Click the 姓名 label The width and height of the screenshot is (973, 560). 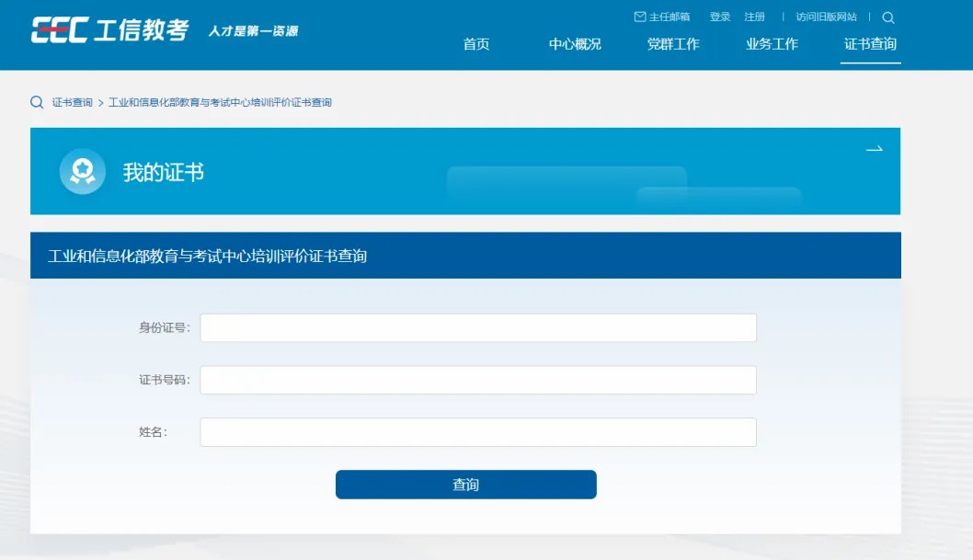tap(153, 431)
